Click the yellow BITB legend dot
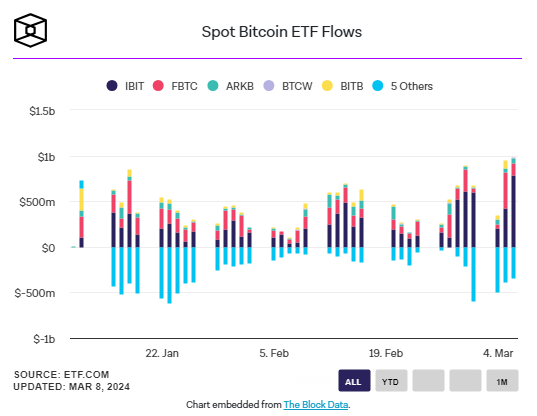 tap(327, 86)
